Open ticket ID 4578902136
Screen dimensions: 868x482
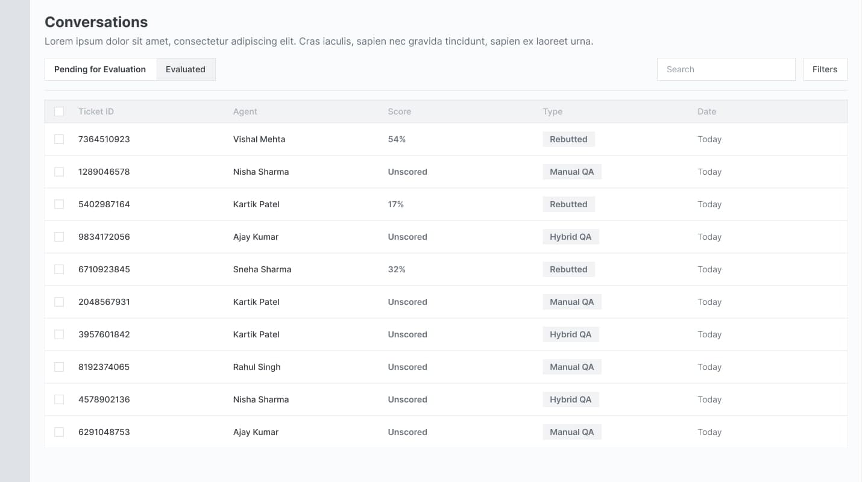click(104, 399)
